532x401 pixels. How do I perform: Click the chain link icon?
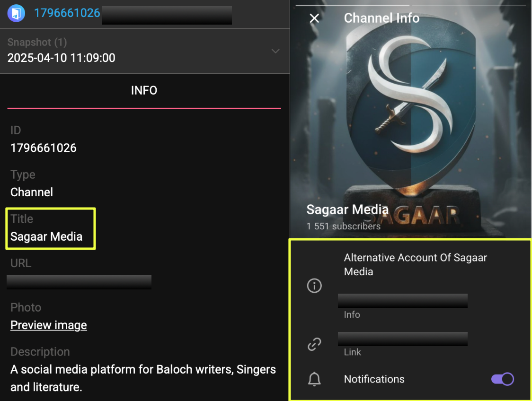point(314,344)
